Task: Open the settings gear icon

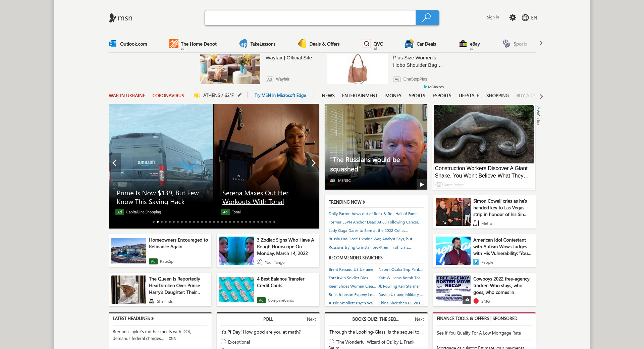Action: [x=513, y=17]
